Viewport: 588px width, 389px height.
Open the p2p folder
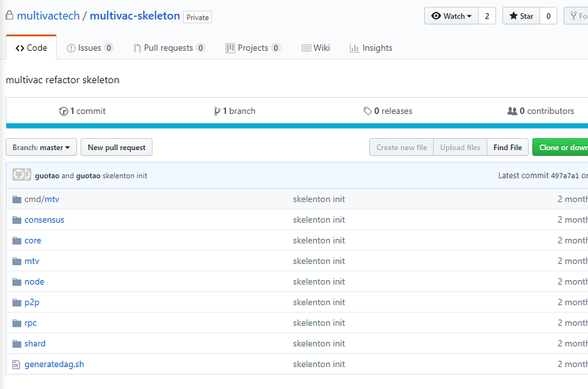click(32, 302)
